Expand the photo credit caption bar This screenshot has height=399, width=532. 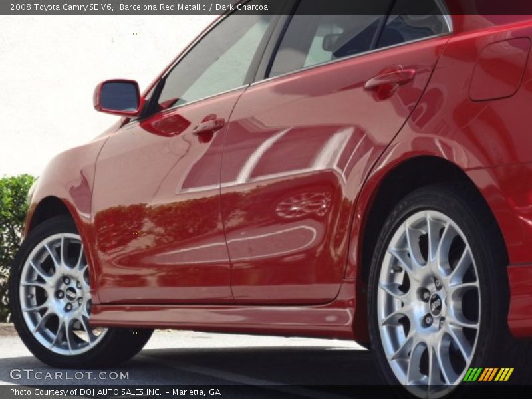(113, 392)
